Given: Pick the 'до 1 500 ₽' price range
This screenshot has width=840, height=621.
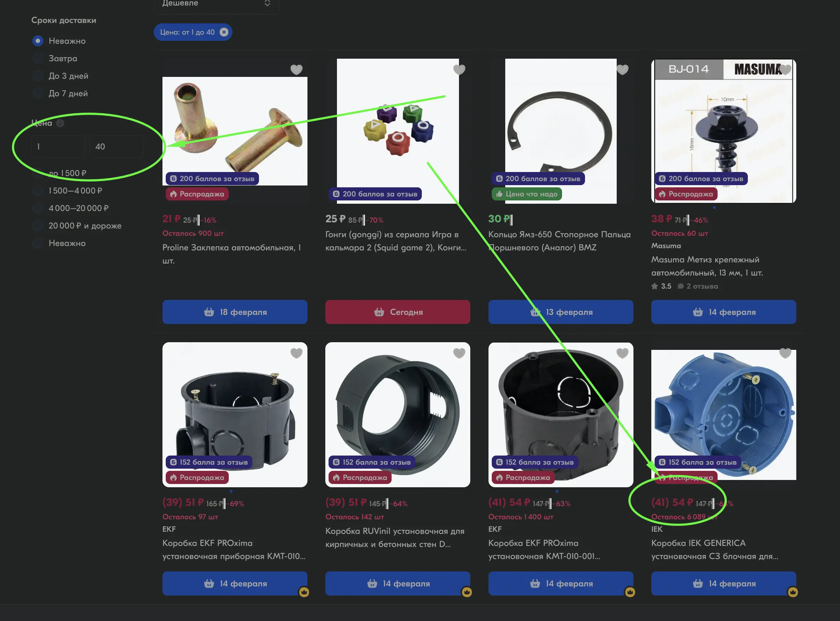Looking at the screenshot, I should [38, 173].
